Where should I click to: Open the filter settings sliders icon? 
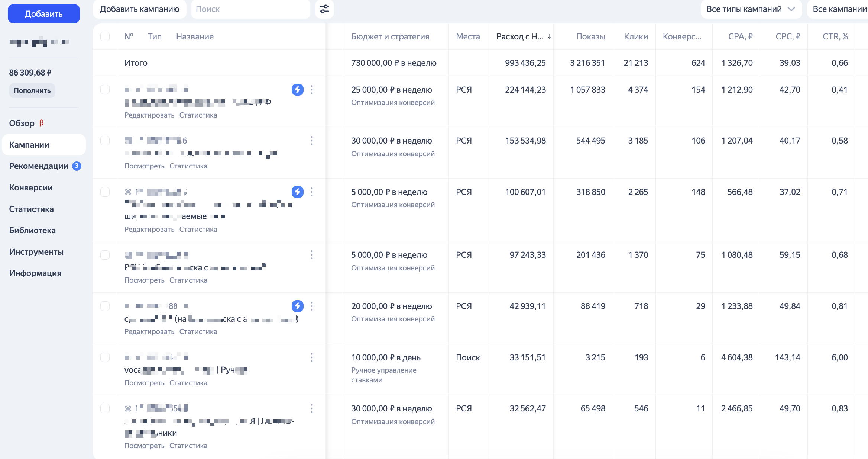pyautogui.click(x=324, y=9)
